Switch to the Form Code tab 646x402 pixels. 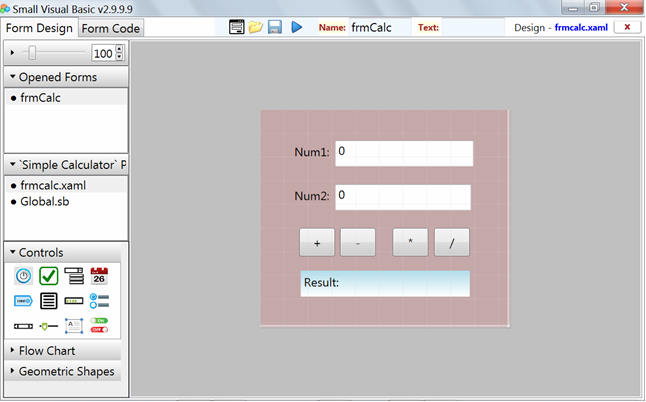pyautogui.click(x=111, y=28)
